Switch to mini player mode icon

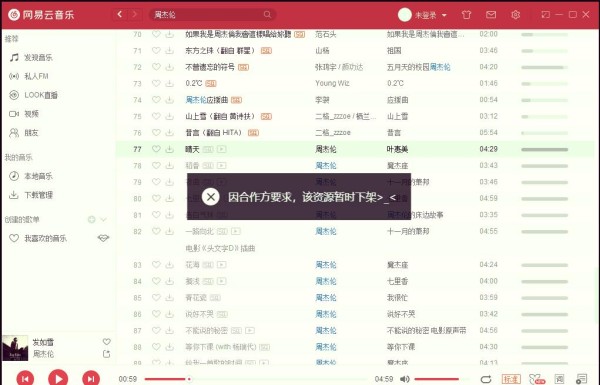[545, 15]
